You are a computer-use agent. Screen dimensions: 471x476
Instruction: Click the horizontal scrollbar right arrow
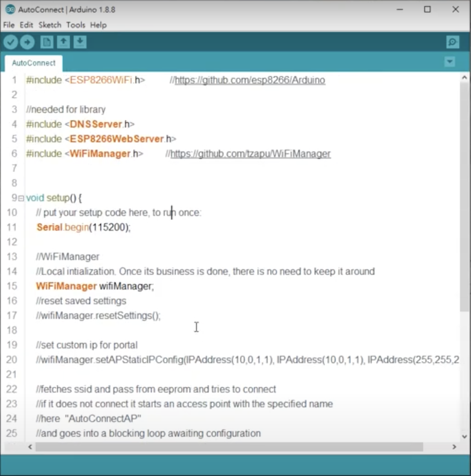click(x=454, y=447)
